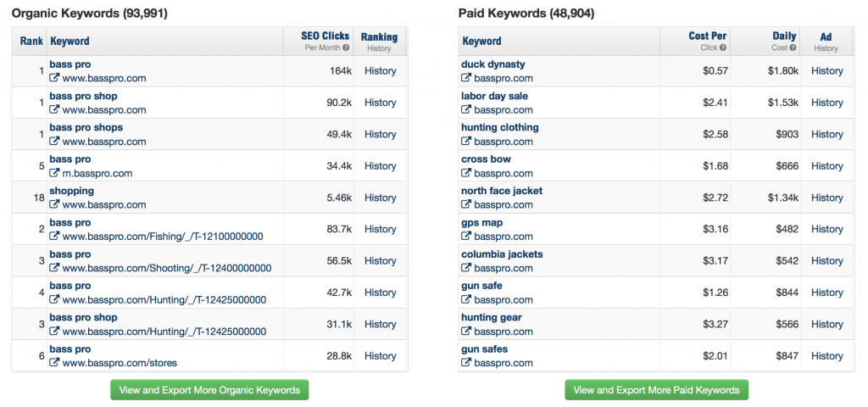This screenshot has width=868, height=407.
Task: Click View and Export More Organic Keywords
Action: point(209,390)
